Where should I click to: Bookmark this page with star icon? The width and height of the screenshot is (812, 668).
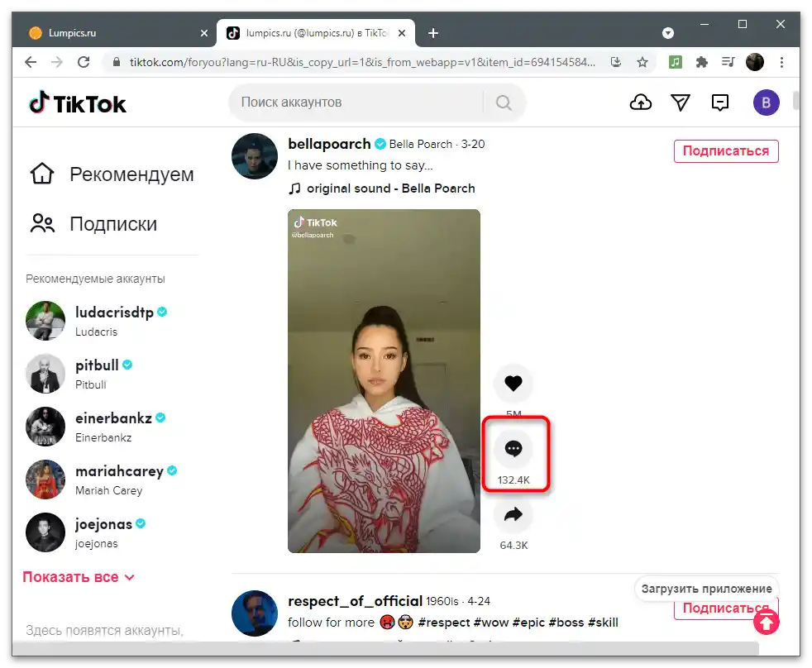coord(642,62)
